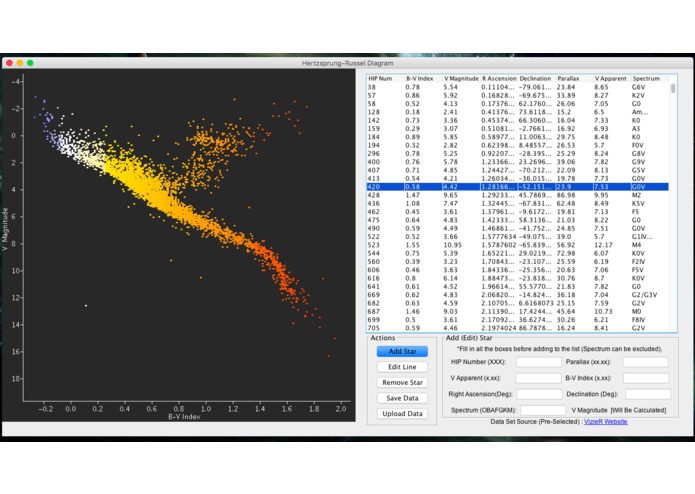Image resolution: width=695 pixels, height=494 pixels.
Task: Select the row with HIP Num 400
Action: click(x=518, y=162)
